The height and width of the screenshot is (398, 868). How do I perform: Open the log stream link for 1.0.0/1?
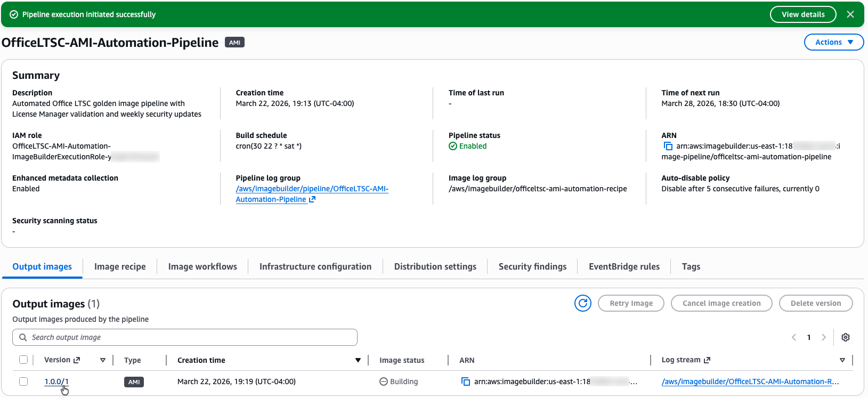(750, 381)
